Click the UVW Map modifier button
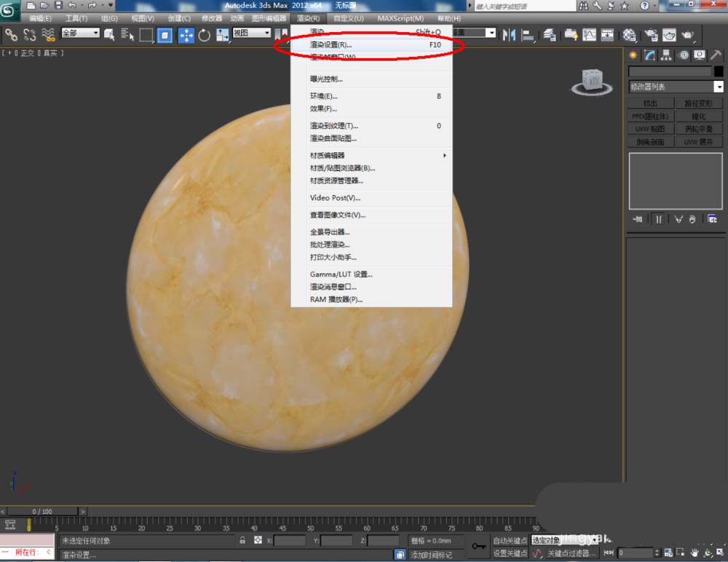728x562 pixels. pos(649,129)
